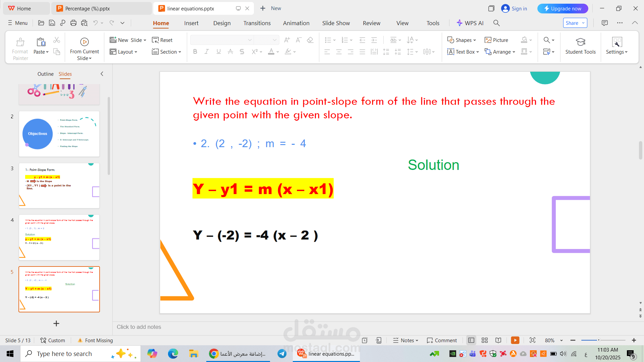The height and width of the screenshot is (362, 644).
Task: Click the Open folder icon in quick access toolbar
Action: (41, 23)
